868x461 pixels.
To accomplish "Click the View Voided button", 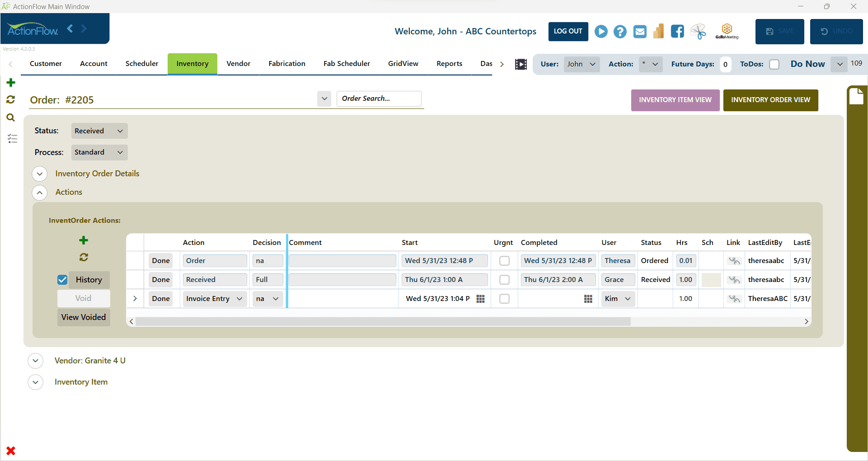I will pyautogui.click(x=84, y=317).
